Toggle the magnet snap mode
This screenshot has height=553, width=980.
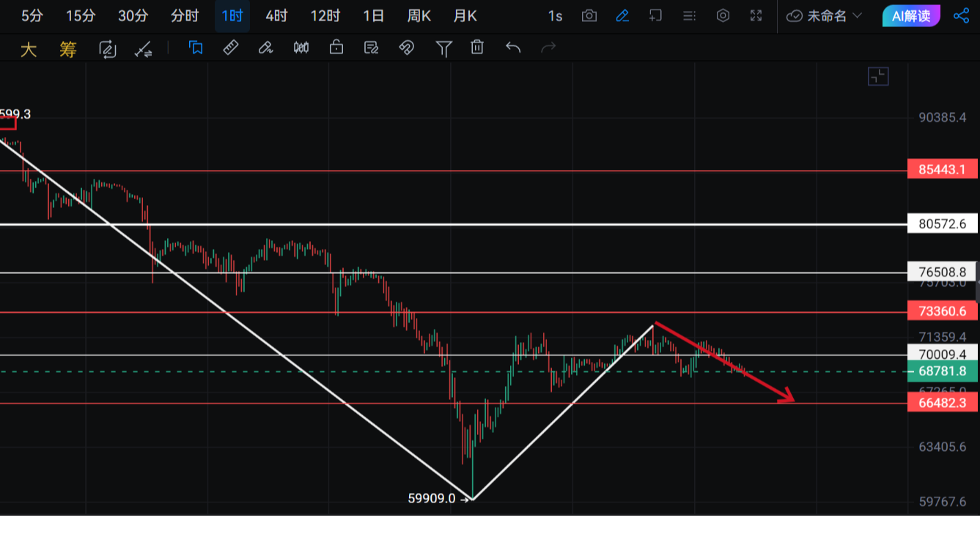pos(406,48)
